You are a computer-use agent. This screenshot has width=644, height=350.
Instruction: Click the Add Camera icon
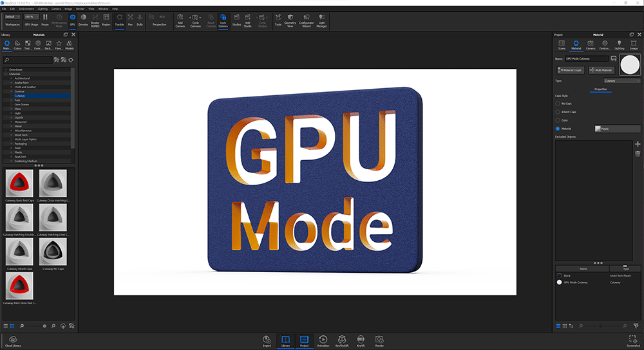tap(180, 19)
